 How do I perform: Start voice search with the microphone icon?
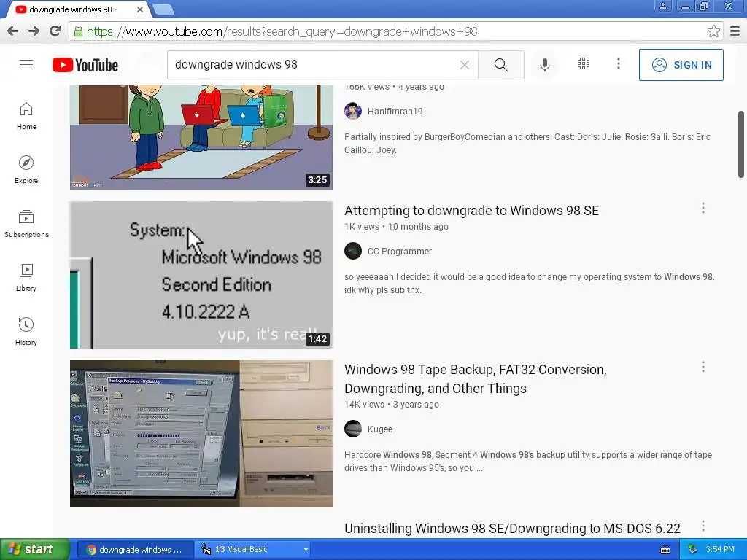click(544, 64)
